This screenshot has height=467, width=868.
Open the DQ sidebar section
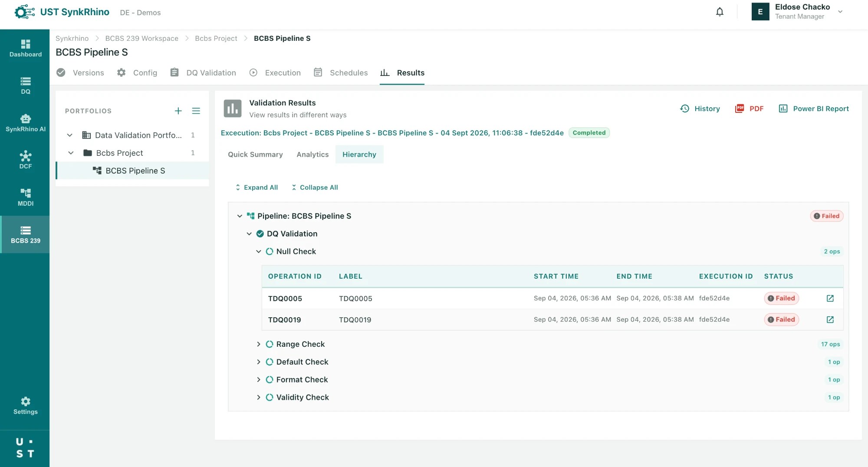point(25,86)
